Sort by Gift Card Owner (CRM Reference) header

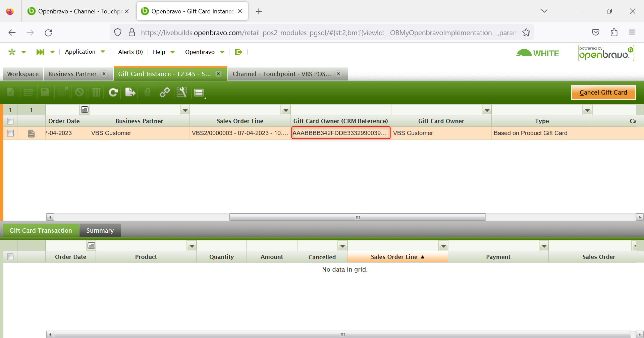(340, 121)
